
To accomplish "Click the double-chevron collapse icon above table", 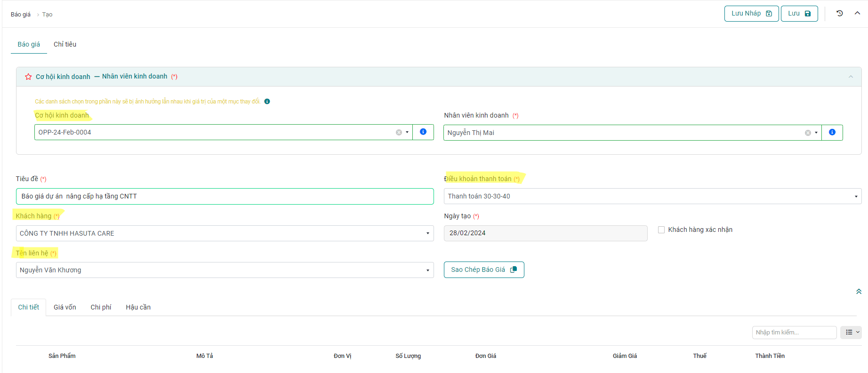I will pos(859,292).
